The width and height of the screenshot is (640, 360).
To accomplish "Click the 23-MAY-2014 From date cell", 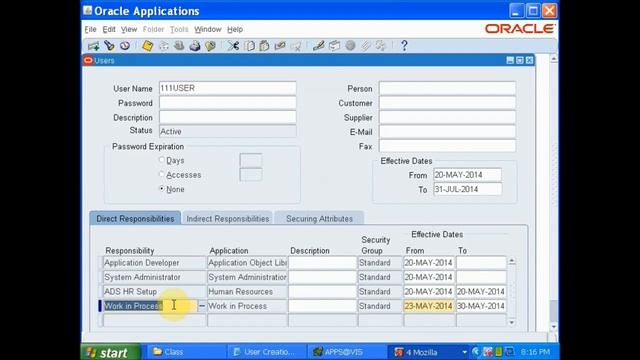I will pyautogui.click(x=429, y=306).
